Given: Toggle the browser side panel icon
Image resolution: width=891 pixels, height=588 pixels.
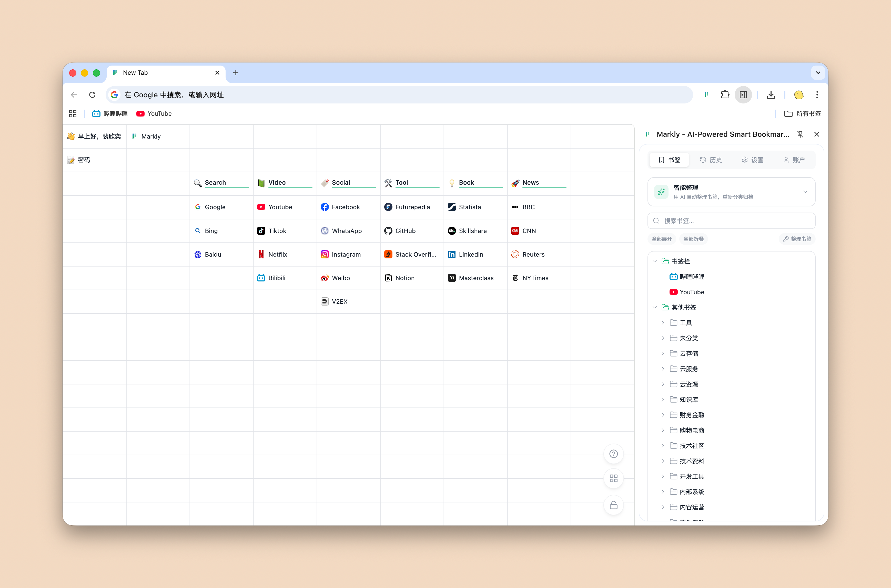Looking at the screenshot, I should (743, 95).
